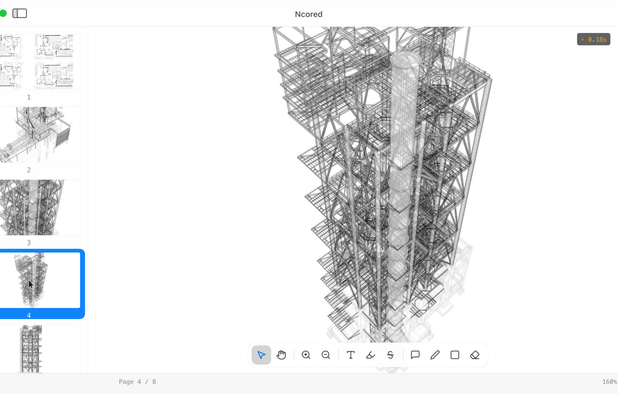Zoom out with the magnifier minus
618x394 pixels.
[326, 355]
